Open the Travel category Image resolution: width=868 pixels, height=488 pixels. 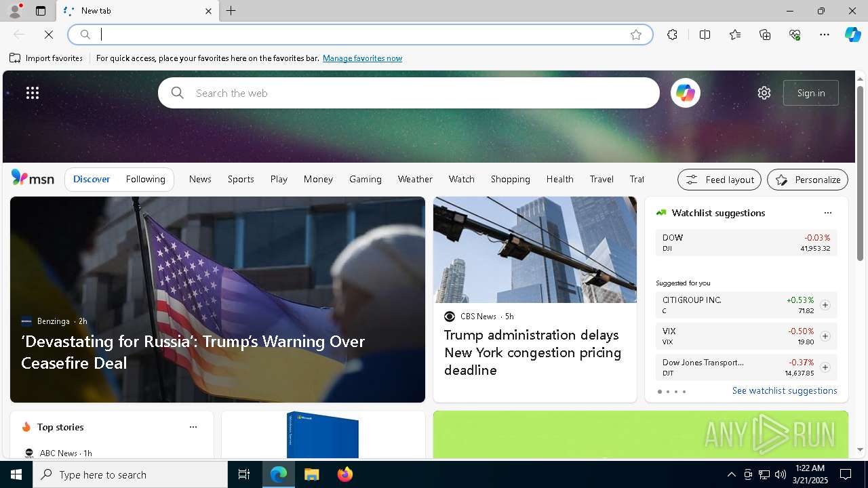601,179
